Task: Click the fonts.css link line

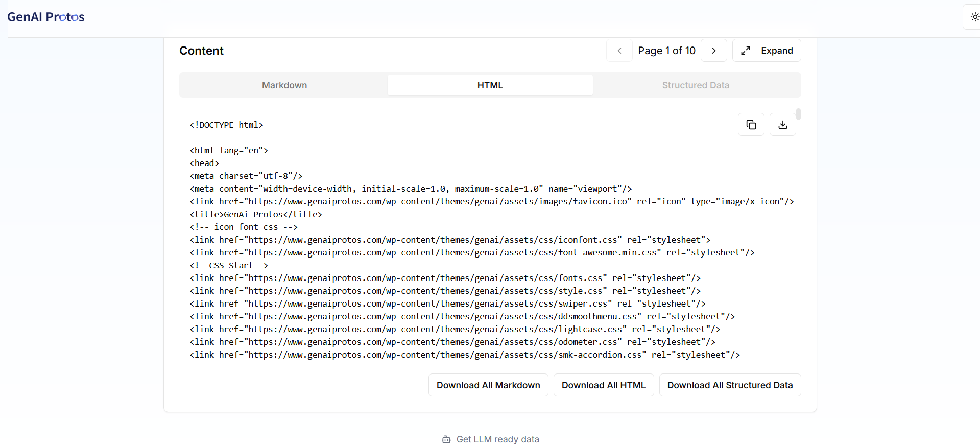Action: click(x=445, y=278)
